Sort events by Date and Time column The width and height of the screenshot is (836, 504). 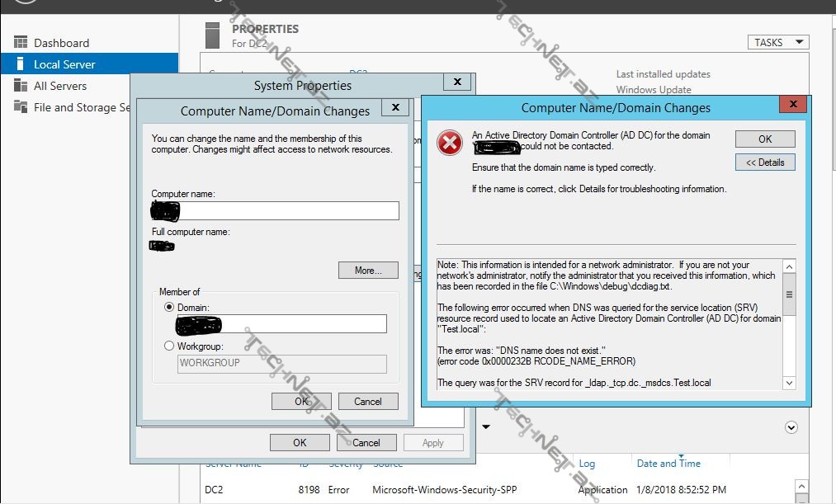pyautogui.click(x=668, y=464)
